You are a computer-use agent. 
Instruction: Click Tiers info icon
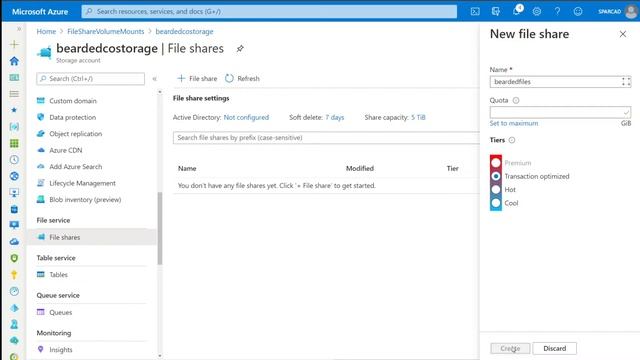click(512, 140)
